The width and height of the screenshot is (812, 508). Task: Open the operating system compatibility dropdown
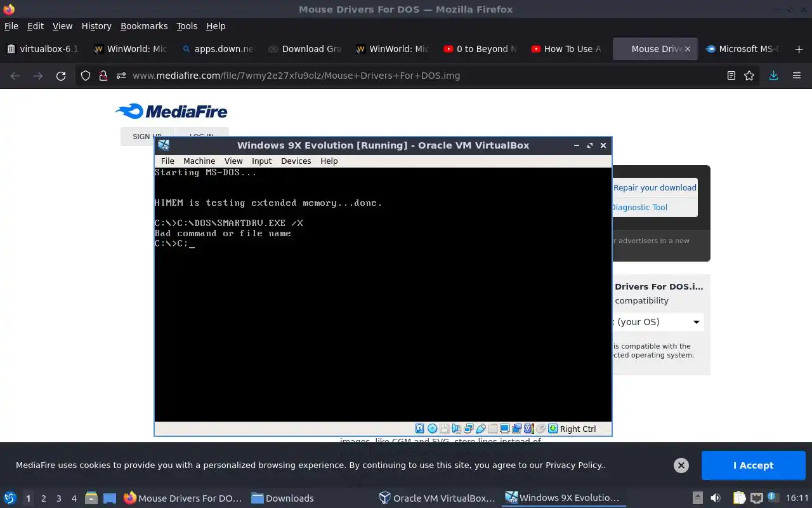(658, 322)
